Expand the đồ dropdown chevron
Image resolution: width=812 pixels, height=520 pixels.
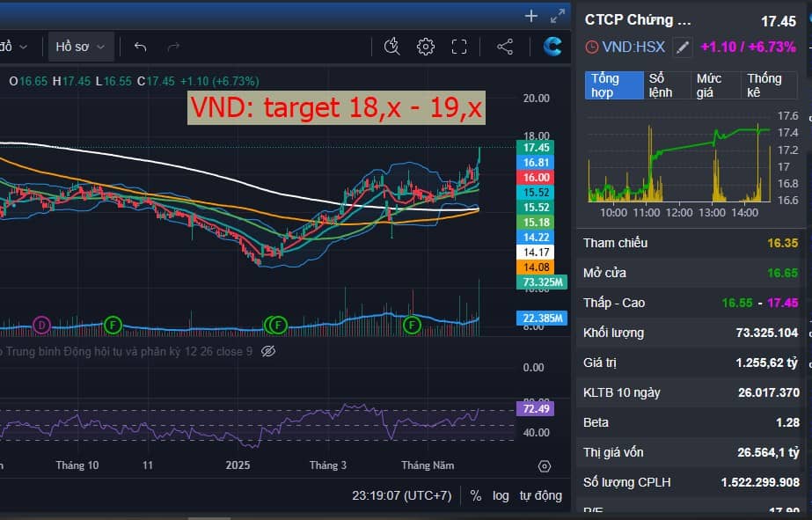click(x=23, y=48)
